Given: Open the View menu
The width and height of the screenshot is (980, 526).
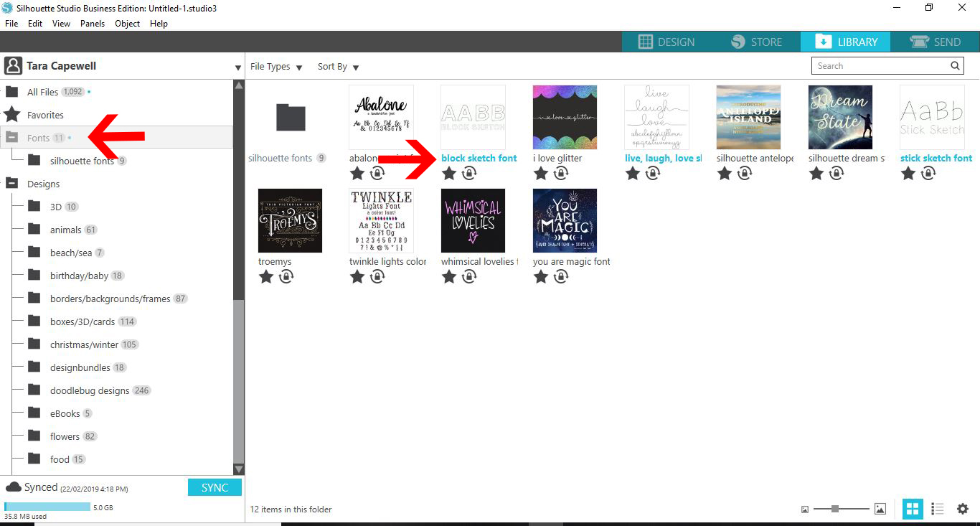Looking at the screenshot, I should [x=62, y=24].
